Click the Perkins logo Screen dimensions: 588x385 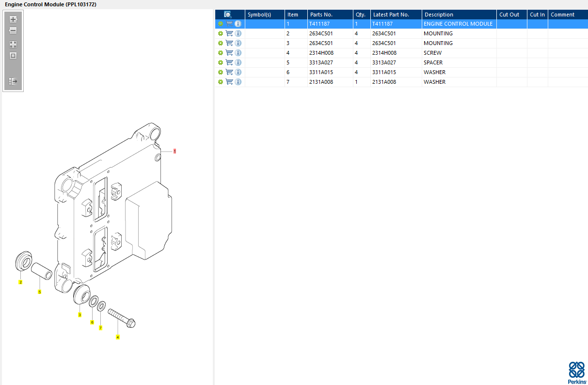coord(576,372)
